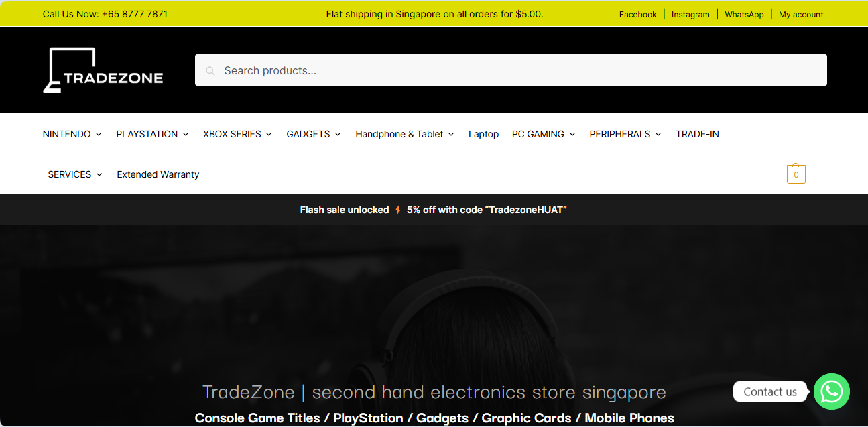Image resolution: width=868 pixels, height=427 pixels.
Task: Open the PERIPHERALS menu item
Action: [620, 134]
